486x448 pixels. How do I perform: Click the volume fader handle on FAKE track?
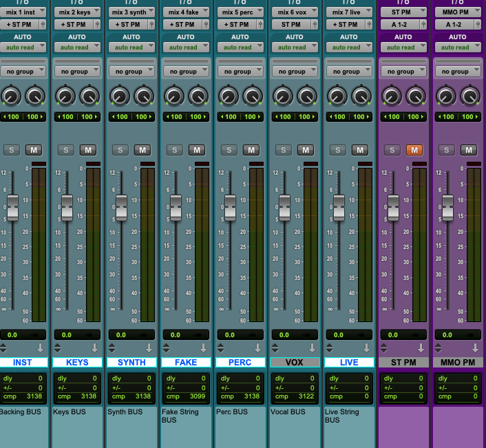[x=176, y=207]
